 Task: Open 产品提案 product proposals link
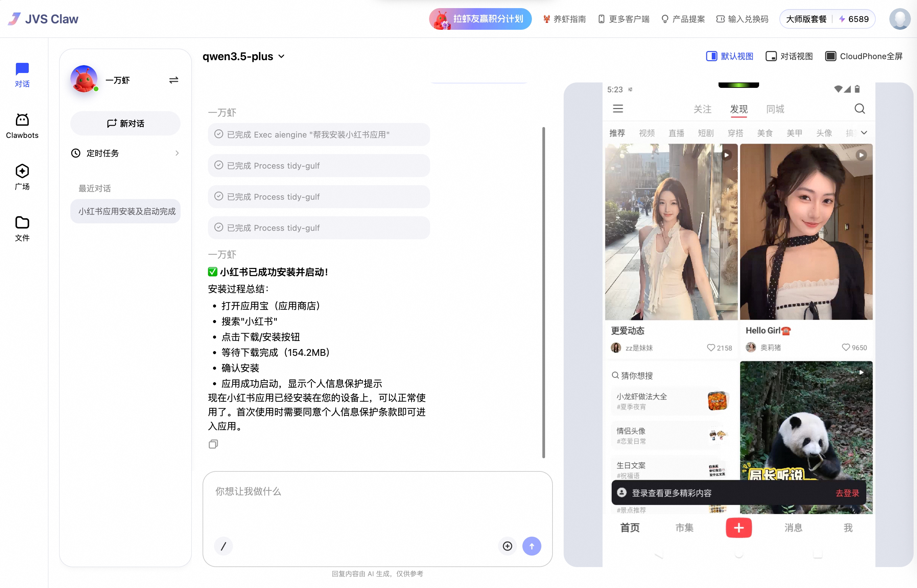tap(683, 19)
